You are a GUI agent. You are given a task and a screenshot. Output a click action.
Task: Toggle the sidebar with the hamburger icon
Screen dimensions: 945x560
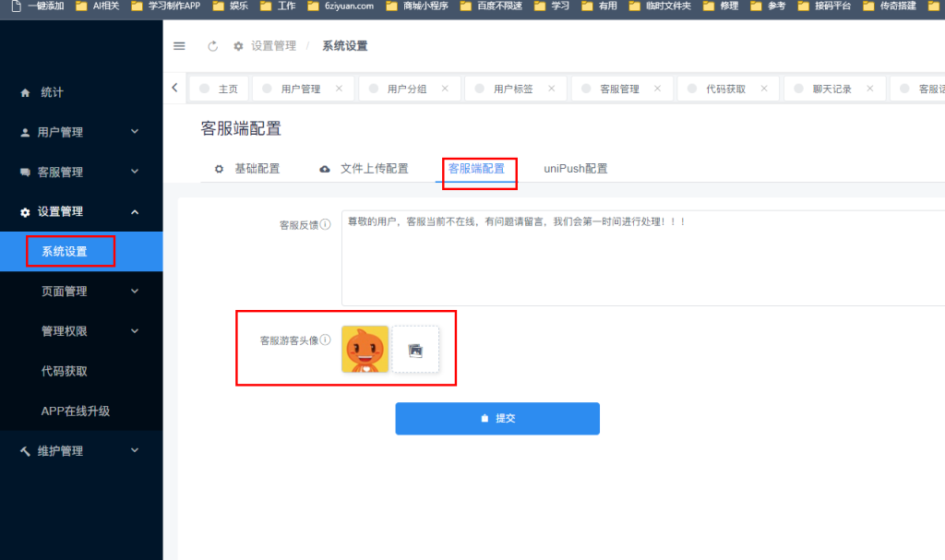179,45
